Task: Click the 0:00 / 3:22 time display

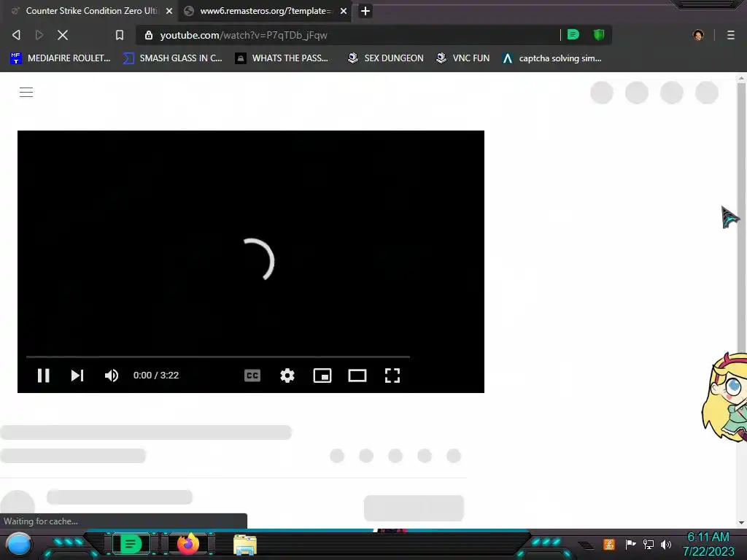Action: click(x=156, y=376)
